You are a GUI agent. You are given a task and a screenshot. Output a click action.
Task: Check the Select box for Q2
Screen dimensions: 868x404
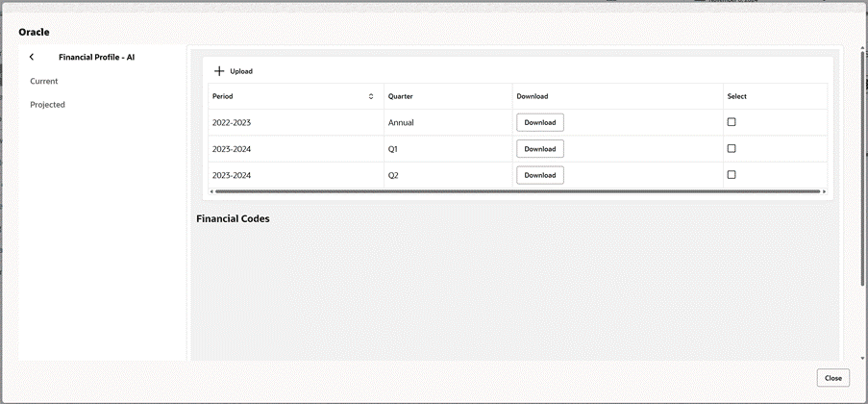point(732,174)
